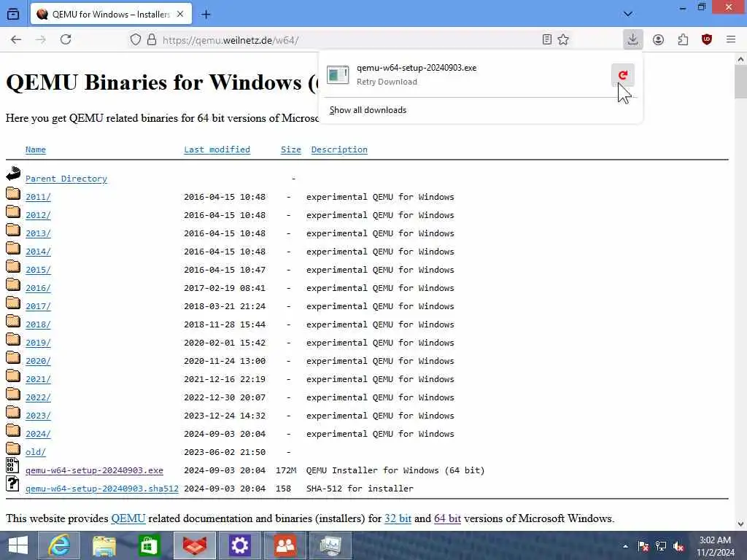
Task: Click the Firefox back arrow button
Action: (x=16, y=39)
